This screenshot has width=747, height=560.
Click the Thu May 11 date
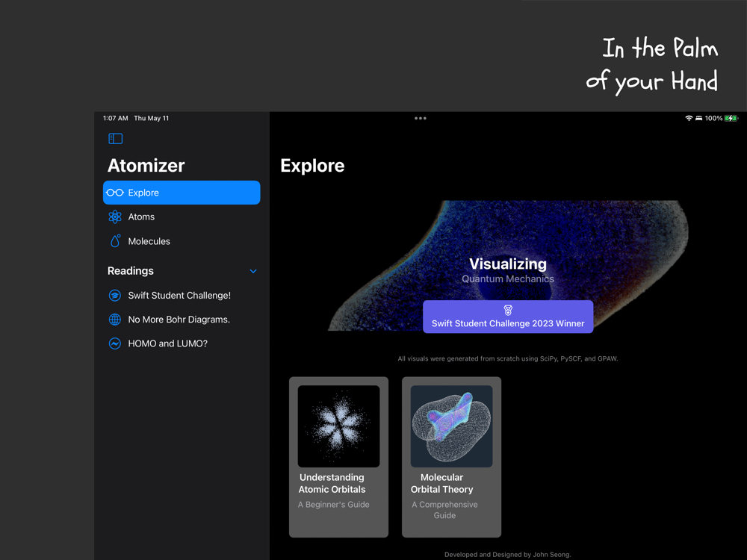tap(152, 118)
